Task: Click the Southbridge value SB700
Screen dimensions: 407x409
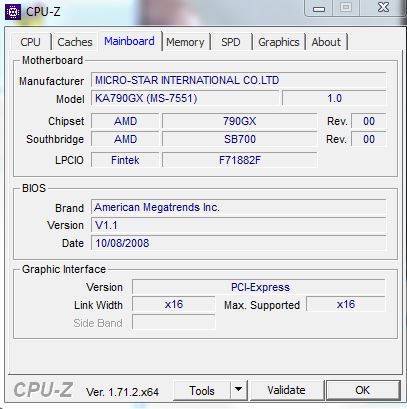Action: (240, 139)
